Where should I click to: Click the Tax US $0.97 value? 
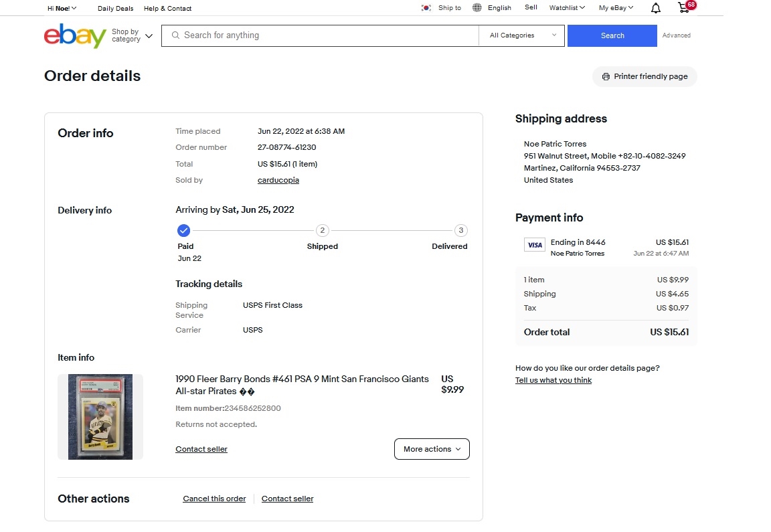673,308
